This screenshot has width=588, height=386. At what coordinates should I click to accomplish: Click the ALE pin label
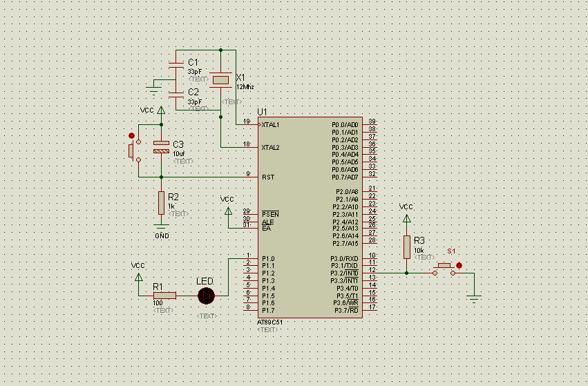[x=268, y=222]
